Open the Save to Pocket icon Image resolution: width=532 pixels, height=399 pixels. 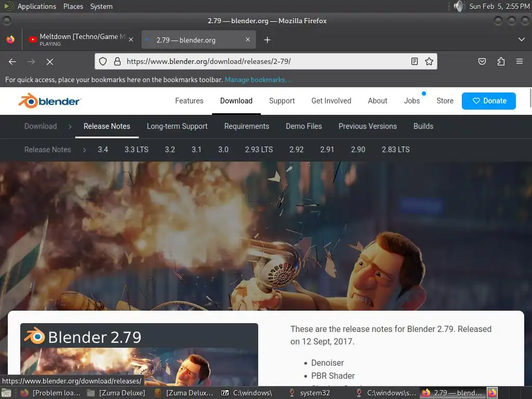[x=482, y=61]
